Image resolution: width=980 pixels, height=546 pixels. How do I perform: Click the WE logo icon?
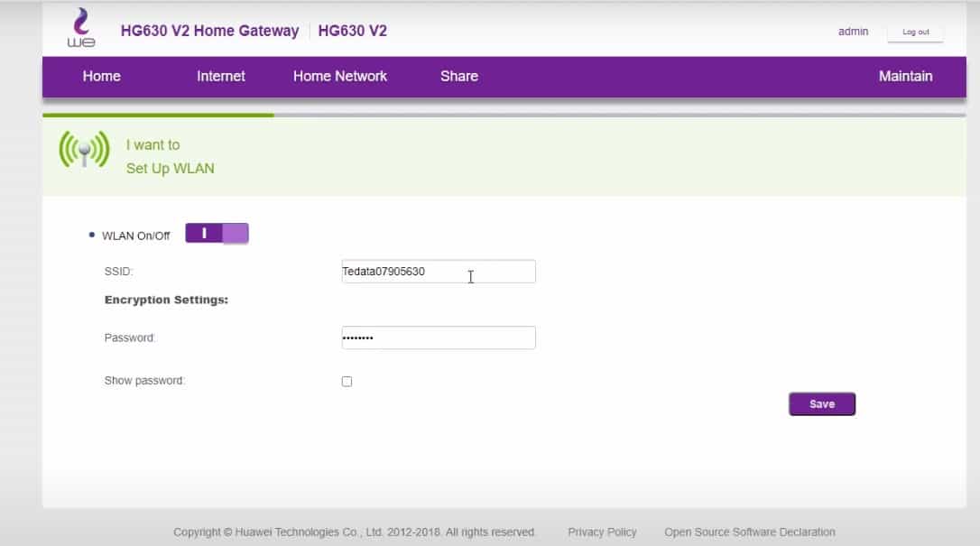tap(80, 28)
